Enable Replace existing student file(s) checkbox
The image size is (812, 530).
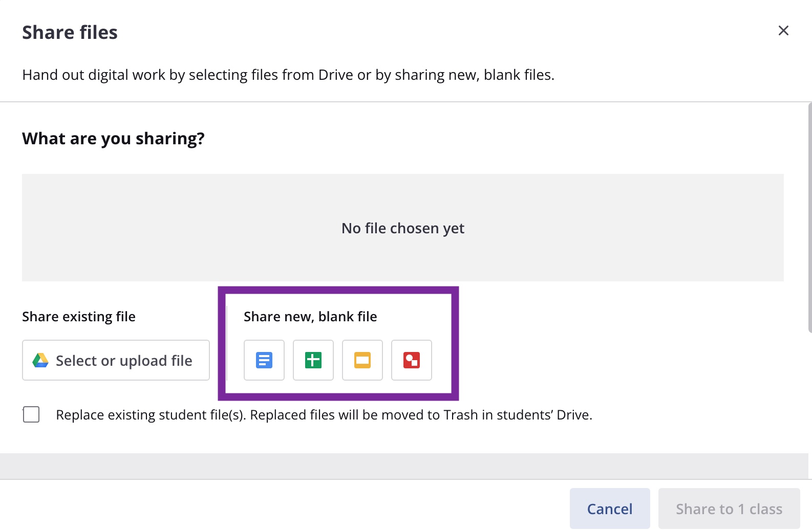click(x=31, y=414)
